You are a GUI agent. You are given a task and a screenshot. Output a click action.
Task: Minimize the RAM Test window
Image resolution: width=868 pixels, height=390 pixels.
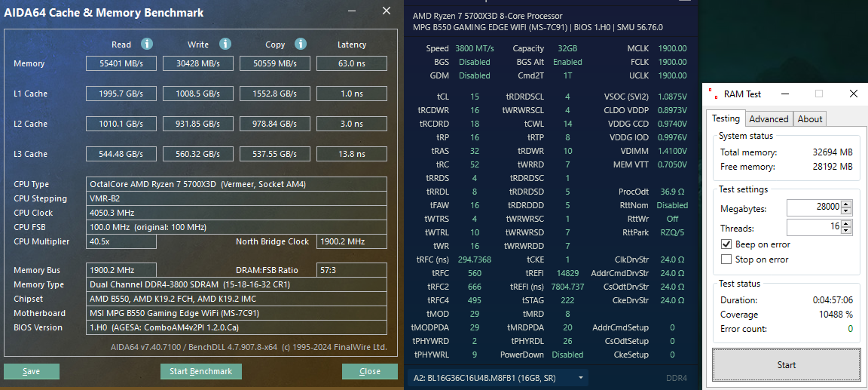784,94
